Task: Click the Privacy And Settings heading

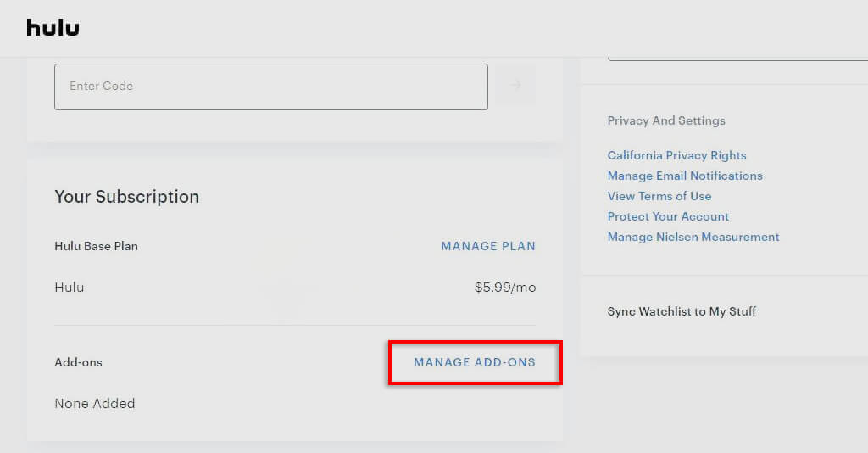Action: 666,120
